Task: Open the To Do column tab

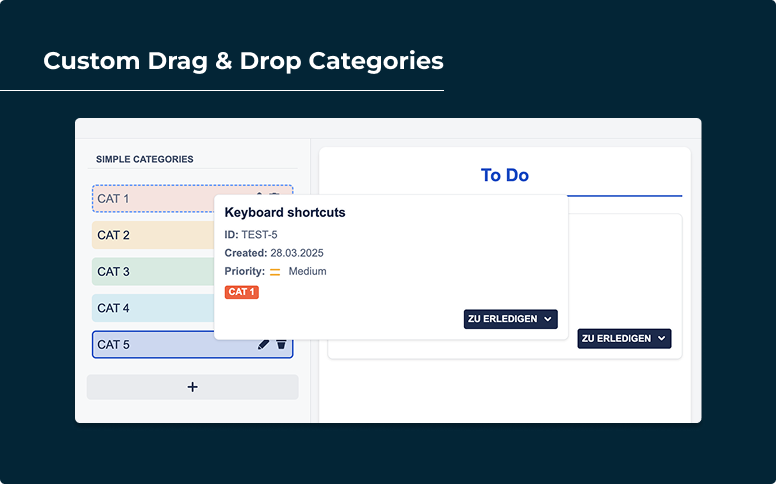Action: [x=504, y=175]
